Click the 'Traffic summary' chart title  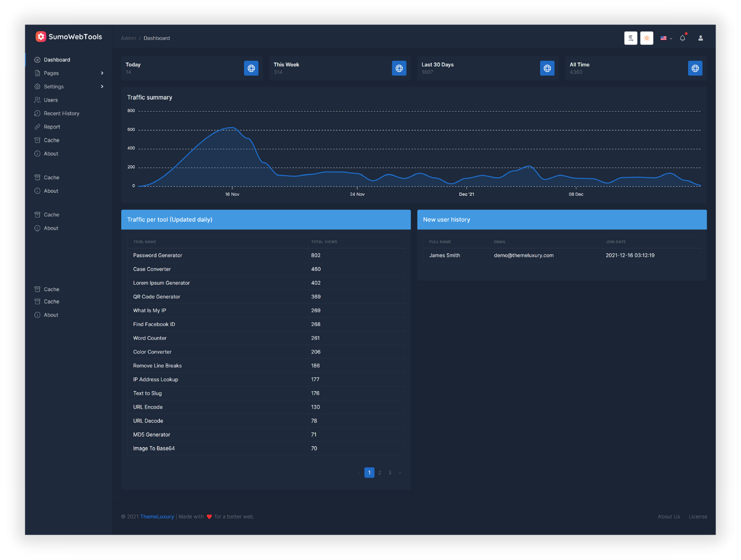point(150,97)
